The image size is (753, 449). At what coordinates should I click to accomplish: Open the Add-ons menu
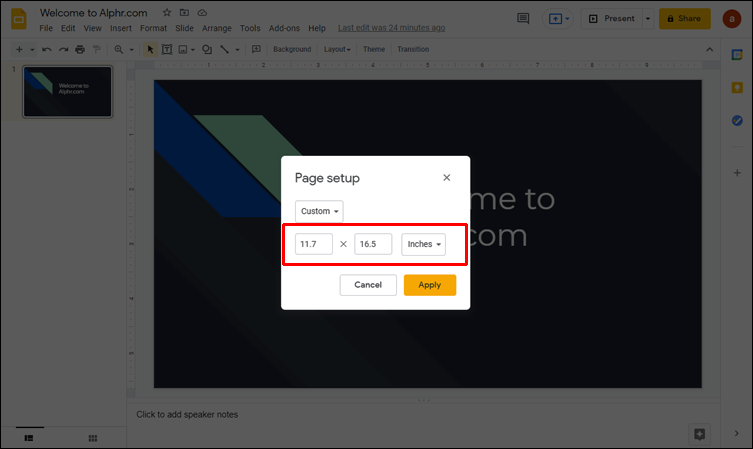point(284,28)
